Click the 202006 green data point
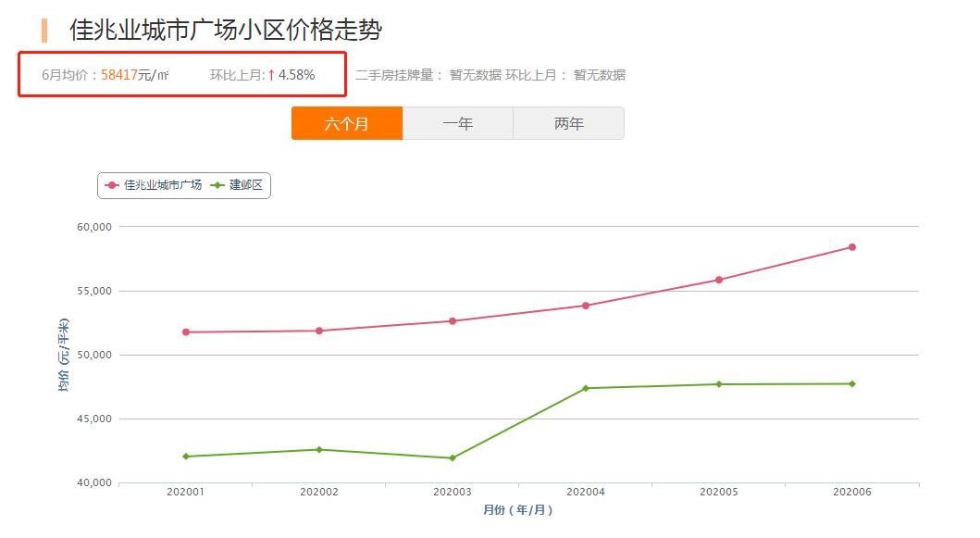 852,384
